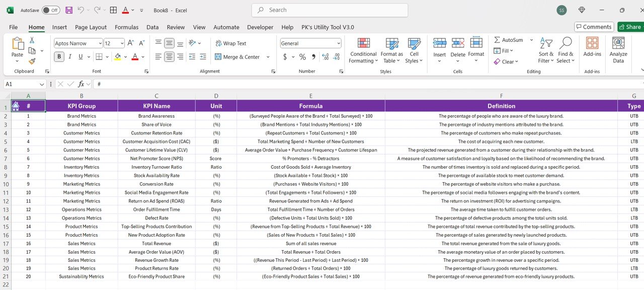Toggle Middle Align vertical alignment
This screenshot has height=290, width=644.
click(x=170, y=43)
